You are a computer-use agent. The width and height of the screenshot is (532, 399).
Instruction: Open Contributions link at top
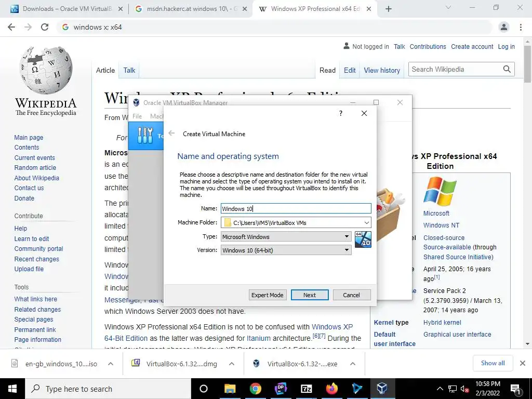pyautogui.click(x=428, y=46)
